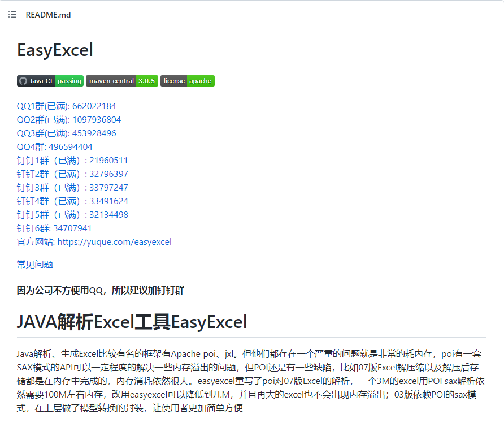Click the license apache badge
This screenshot has width=504, height=423.
click(187, 81)
